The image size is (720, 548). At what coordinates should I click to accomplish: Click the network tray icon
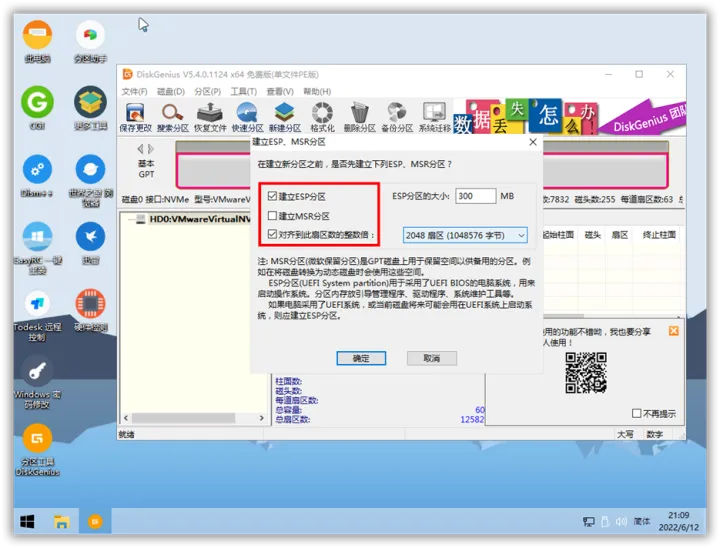[x=588, y=521]
